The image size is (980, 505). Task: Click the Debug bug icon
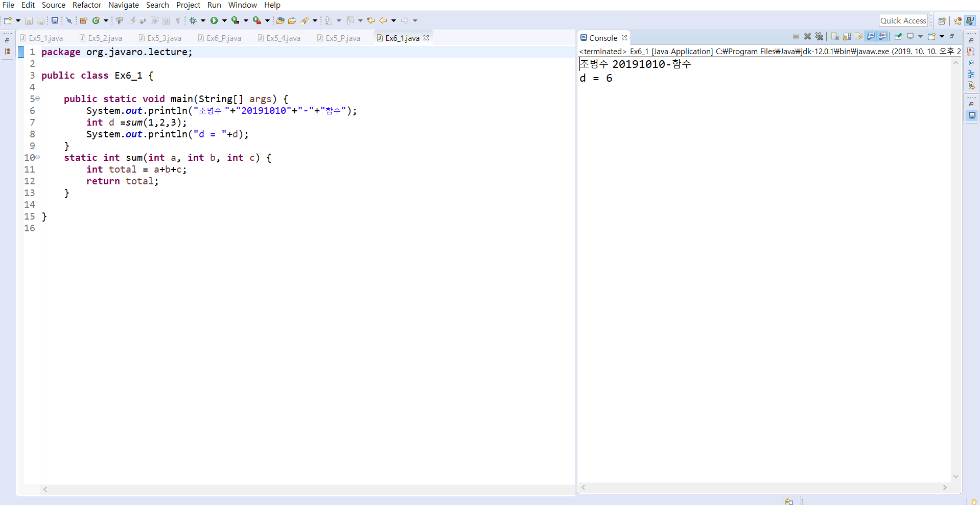tap(193, 20)
